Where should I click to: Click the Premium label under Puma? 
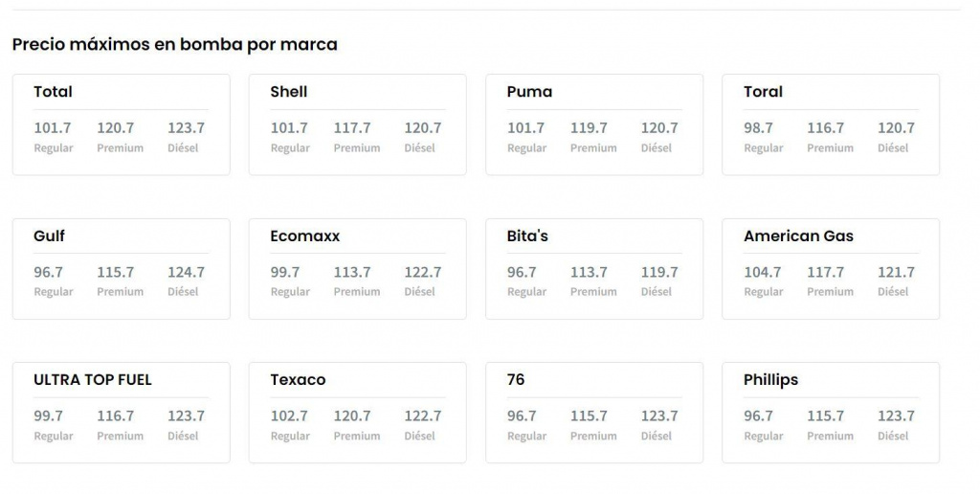tap(593, 148)
